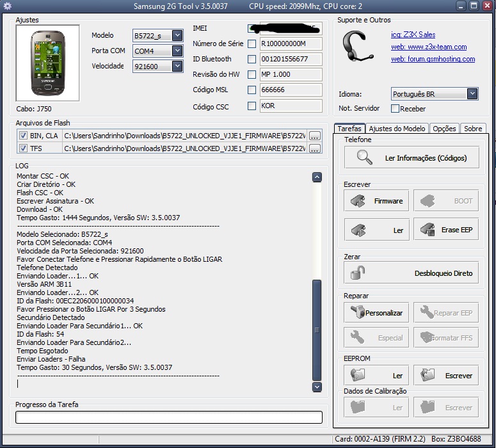Toggle the IMEI checkbox
Viewport: 496px width, 448px height.
(x=252, y=28)
